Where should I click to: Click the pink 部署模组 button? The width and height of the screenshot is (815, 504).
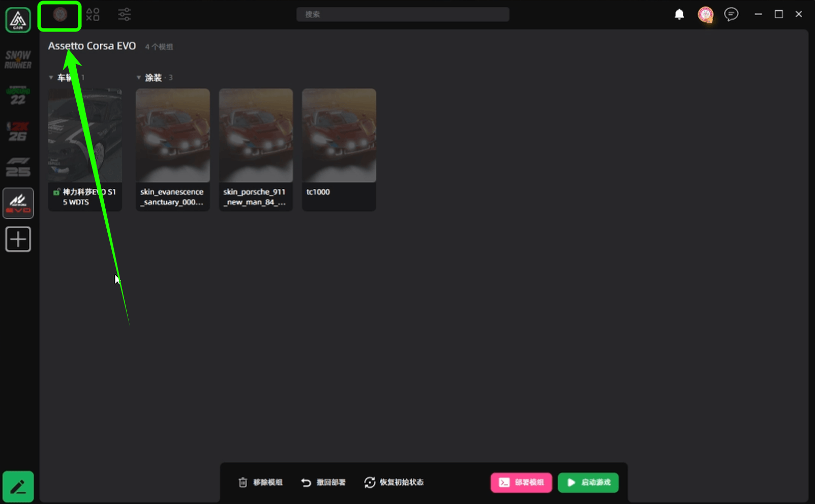[521, 482]
